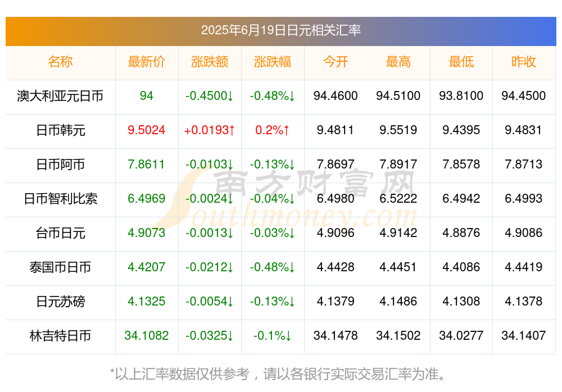
Task: Click the high value 34.1502
Action: click(x=398, y=336)
